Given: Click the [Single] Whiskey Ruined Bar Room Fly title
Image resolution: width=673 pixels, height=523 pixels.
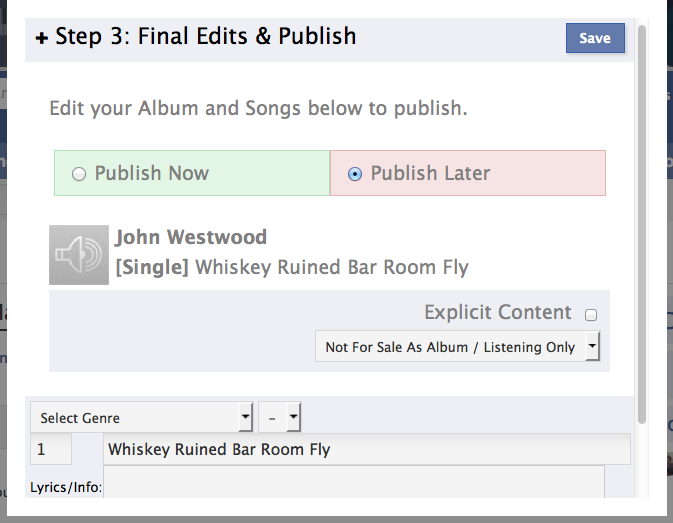Looking at the screenshot, I should click(x=292, y=267).
